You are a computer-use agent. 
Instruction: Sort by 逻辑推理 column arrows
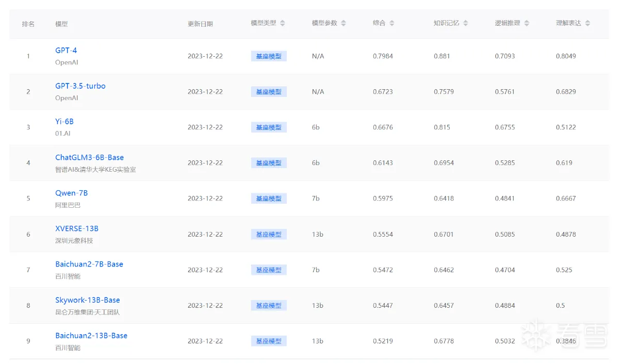526,23
